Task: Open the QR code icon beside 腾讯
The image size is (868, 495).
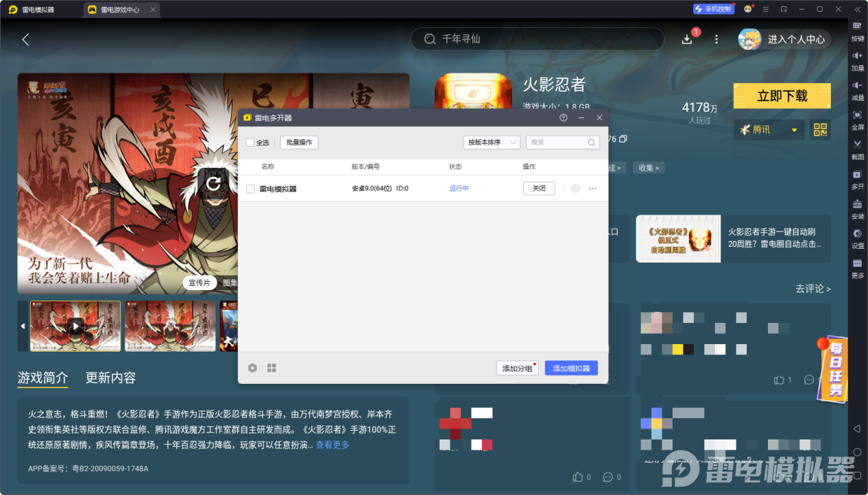Action: point(820,129)
